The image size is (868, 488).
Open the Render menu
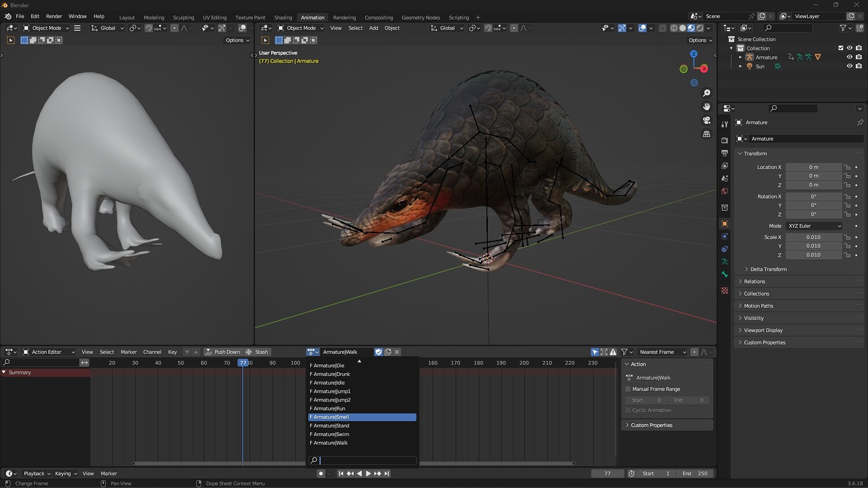click(x=54, y=16)
